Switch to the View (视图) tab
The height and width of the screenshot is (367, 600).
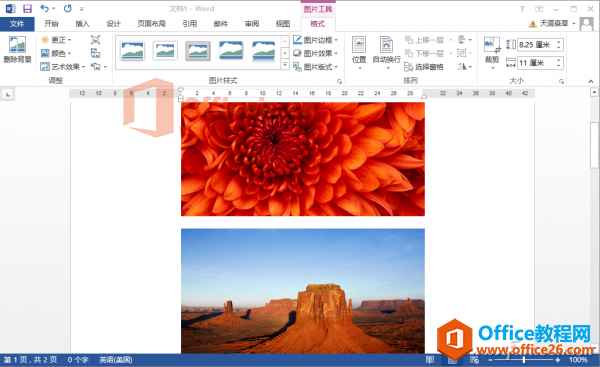283,24
